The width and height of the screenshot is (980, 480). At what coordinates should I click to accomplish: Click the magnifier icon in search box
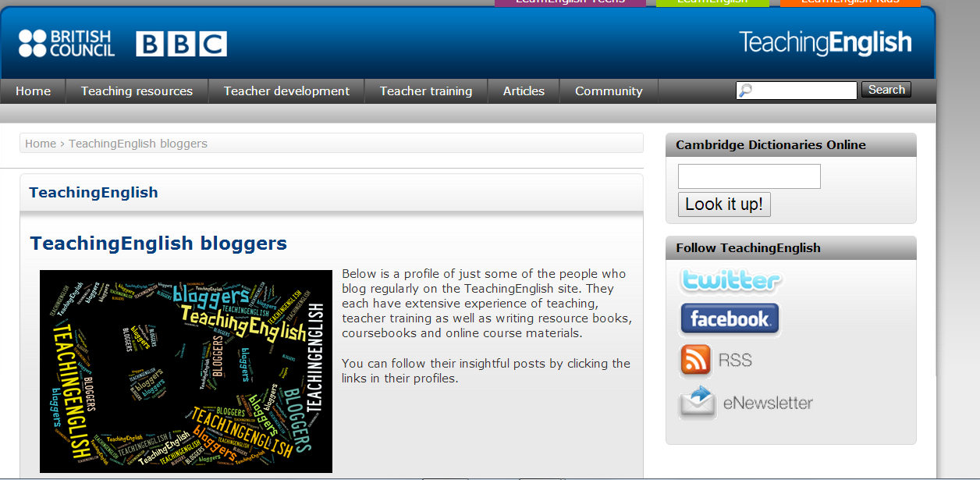[x=745, y=91]
